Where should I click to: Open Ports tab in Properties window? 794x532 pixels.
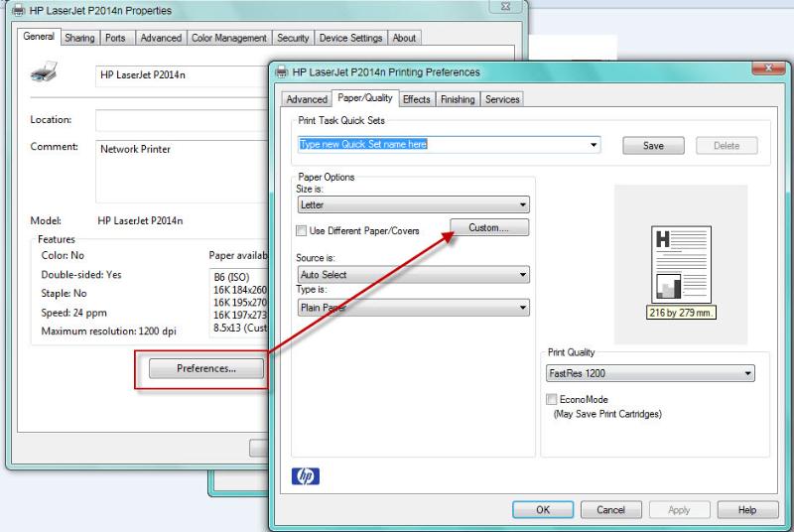pos(115,38)
